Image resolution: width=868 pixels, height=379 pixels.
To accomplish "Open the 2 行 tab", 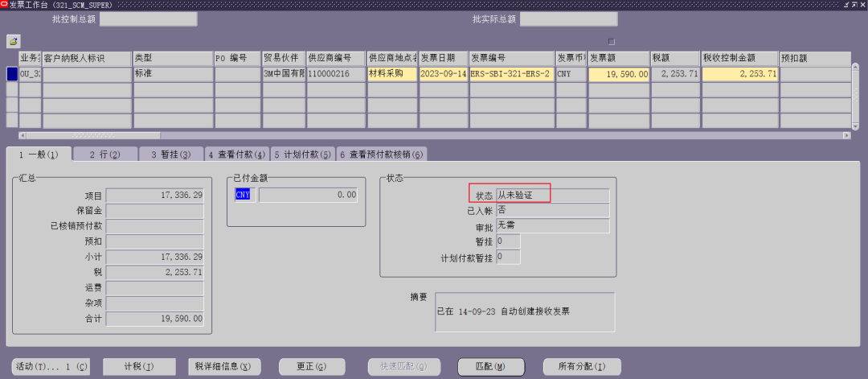I will click(105, 154).
